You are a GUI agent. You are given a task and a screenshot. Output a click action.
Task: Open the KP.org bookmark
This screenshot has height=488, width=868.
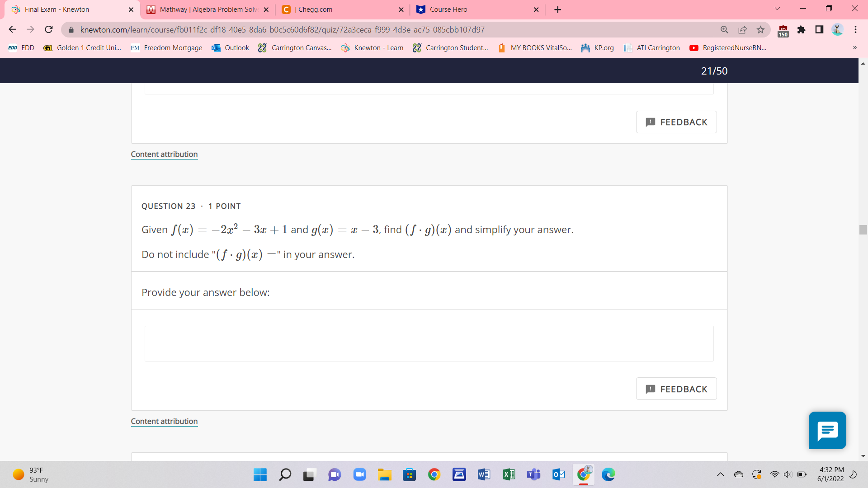point(598,47)
